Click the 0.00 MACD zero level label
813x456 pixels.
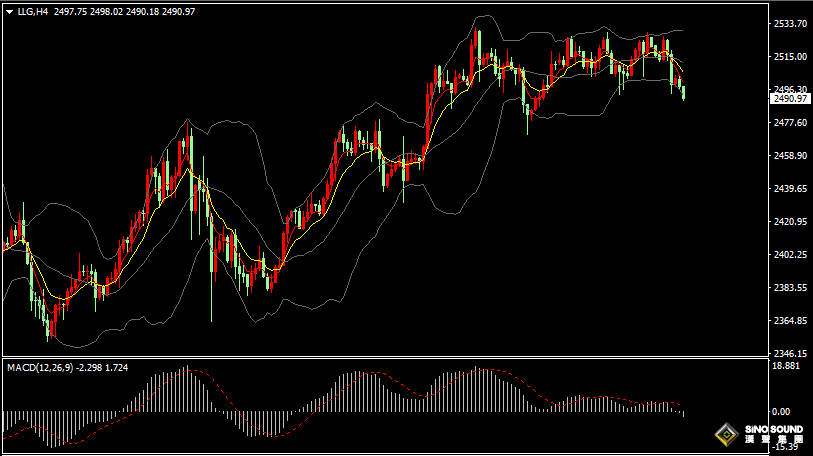pos(782,411)
